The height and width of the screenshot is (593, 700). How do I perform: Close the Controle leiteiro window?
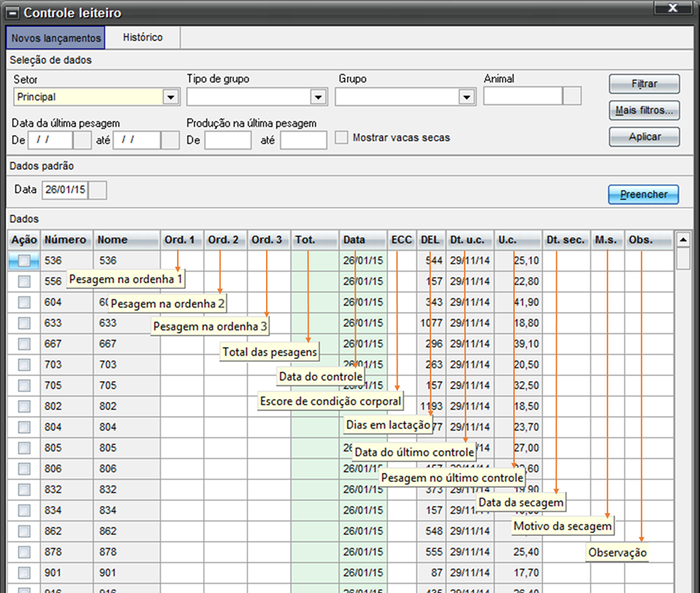[673, 8]
